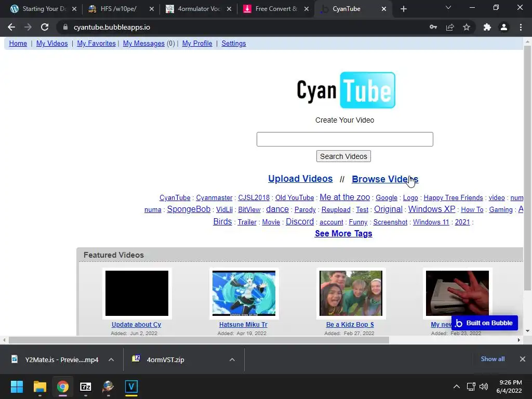Go to My Profile

197,44
